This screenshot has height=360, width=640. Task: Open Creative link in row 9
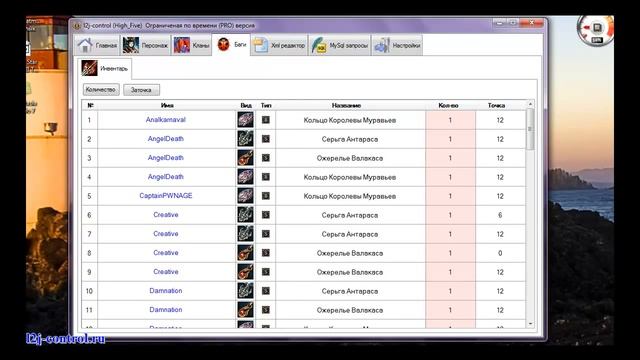[166, 271]
